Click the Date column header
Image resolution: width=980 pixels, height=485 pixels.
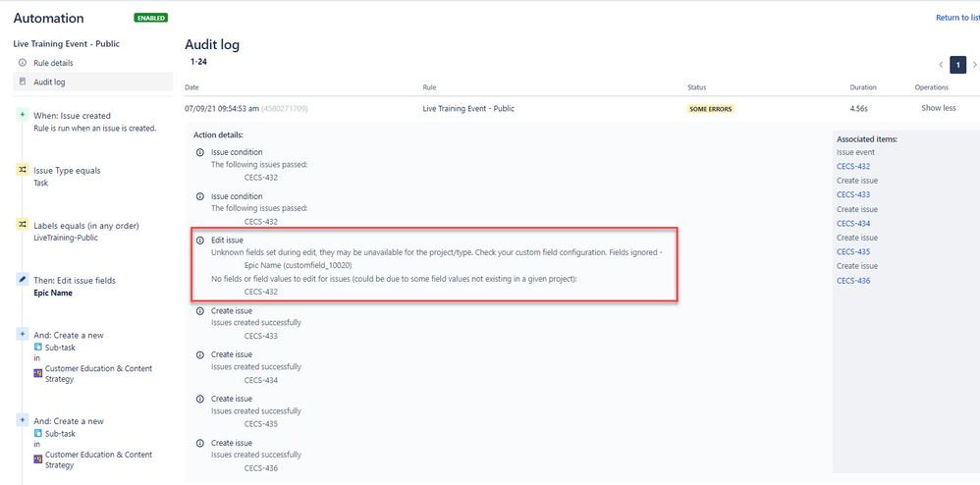pos(191,87)
